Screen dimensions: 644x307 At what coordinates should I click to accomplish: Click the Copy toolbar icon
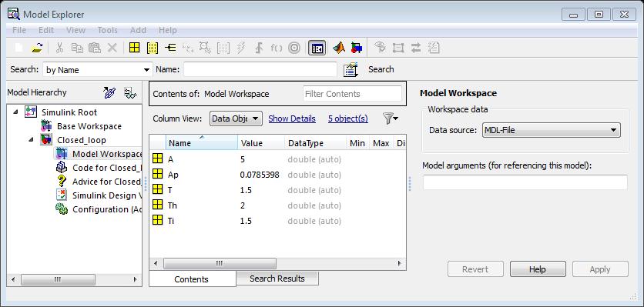tap(77, 48)
